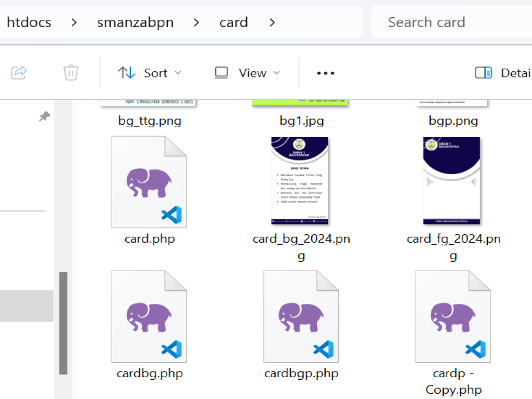
Task: Click the card breadcrumb segment
Action: pos(233,22)
